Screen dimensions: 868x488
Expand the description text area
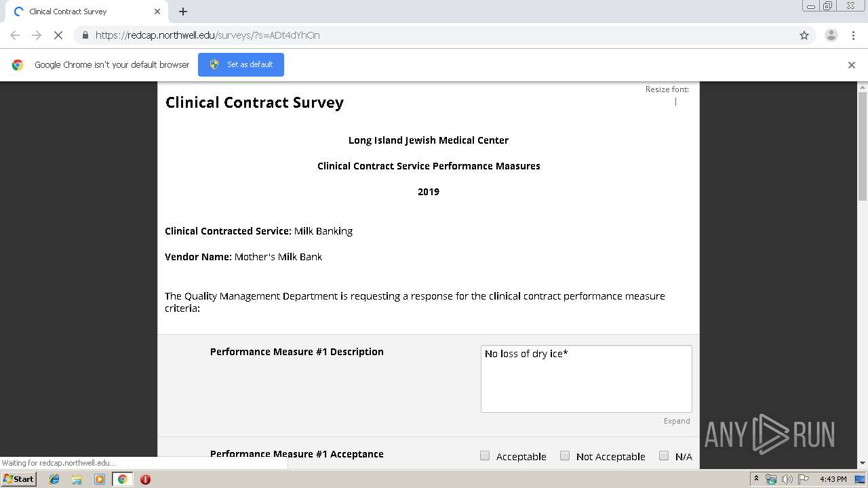tap(677, 421)
